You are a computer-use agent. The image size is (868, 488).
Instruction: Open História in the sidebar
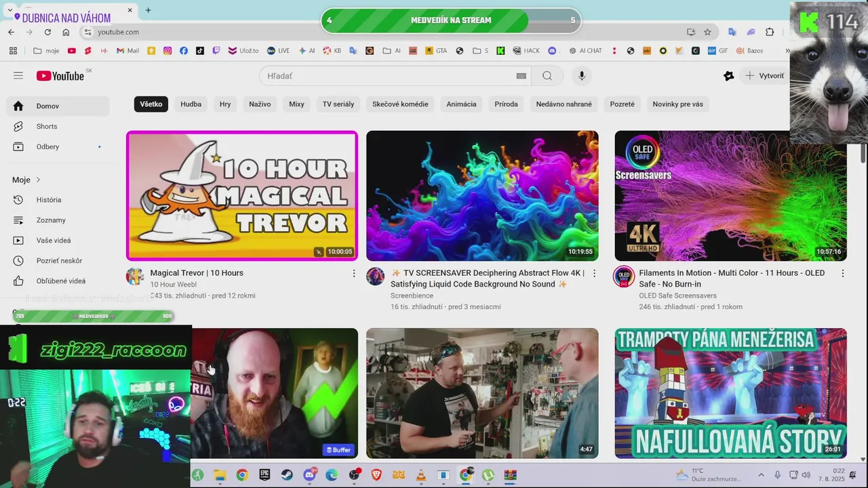(58, 200)
